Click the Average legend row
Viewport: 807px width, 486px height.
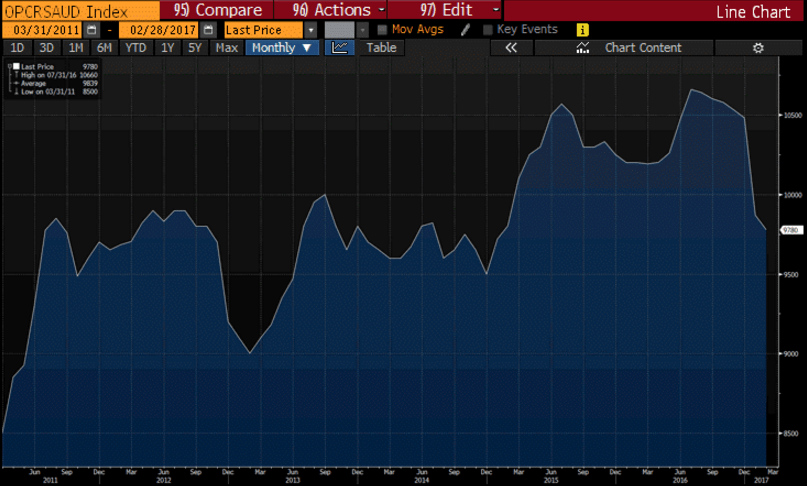56,83
